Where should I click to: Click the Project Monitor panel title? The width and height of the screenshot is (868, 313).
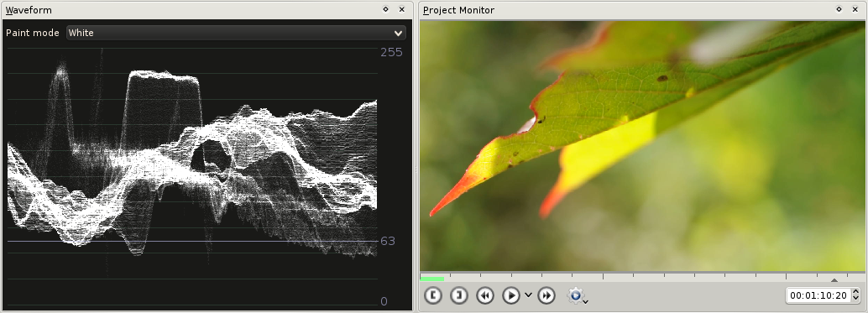pos(459,10)
